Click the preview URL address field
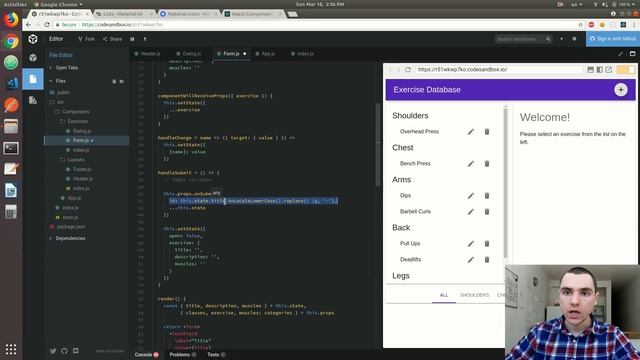The image size is (640, 360). (499, 70)
